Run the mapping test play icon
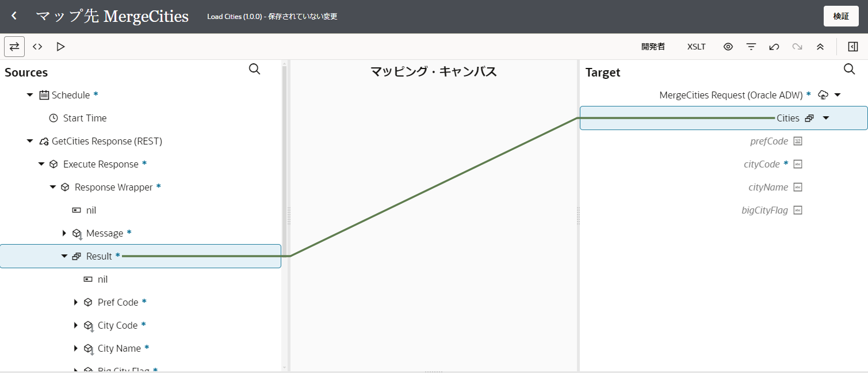Viewport: 868px width, 373px height. click(60, 47)
